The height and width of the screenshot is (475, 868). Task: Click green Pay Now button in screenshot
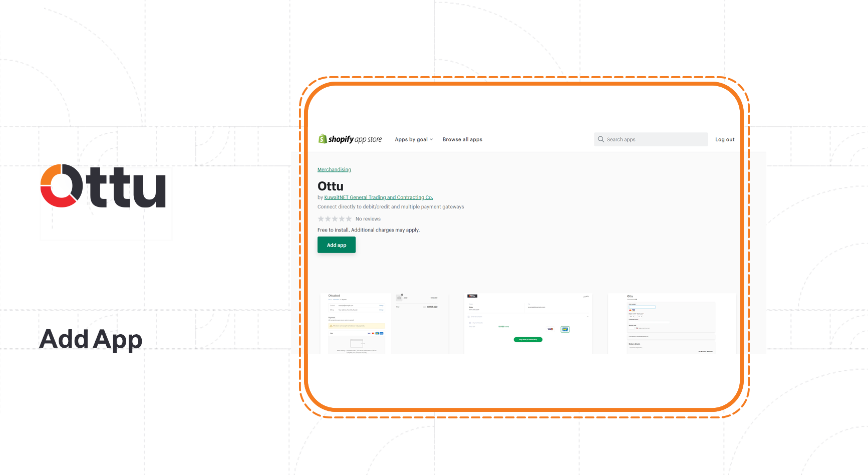(528, 340)
